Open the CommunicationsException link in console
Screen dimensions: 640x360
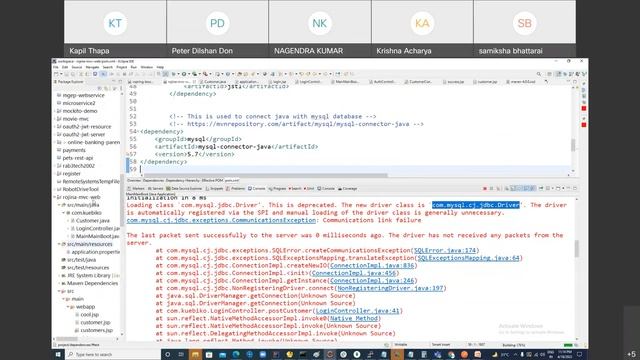(221, 220)
